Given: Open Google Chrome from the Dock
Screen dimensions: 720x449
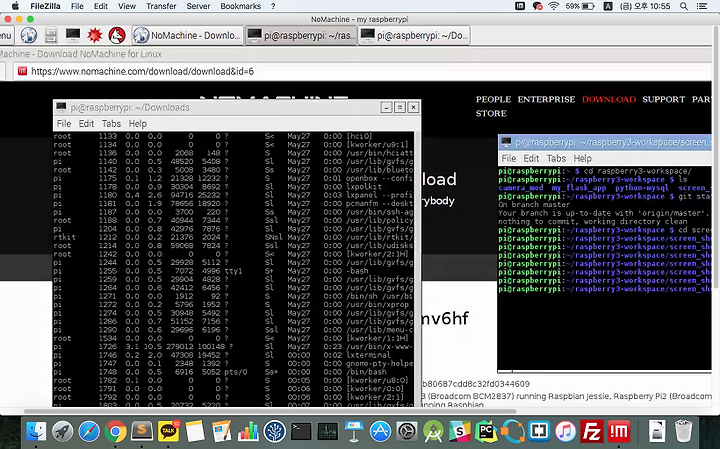Looking at the screenshot, I should pos(115,432).
